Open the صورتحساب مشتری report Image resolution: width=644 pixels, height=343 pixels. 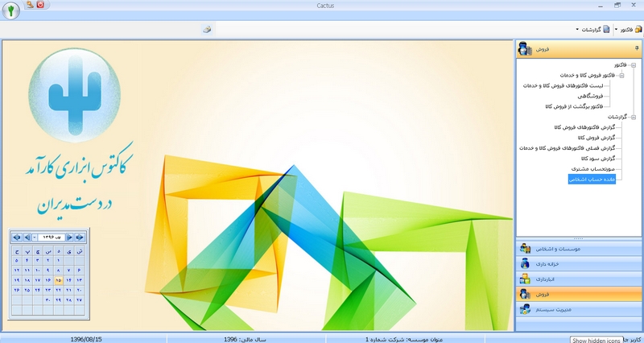pyautogui.click(x=593, y=169)
